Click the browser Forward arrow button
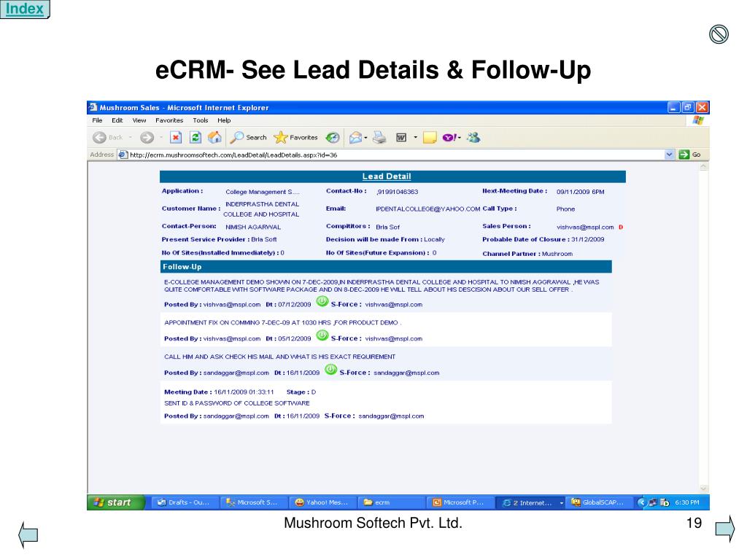The height and width of the screenshot is (560, 747). 147,138
